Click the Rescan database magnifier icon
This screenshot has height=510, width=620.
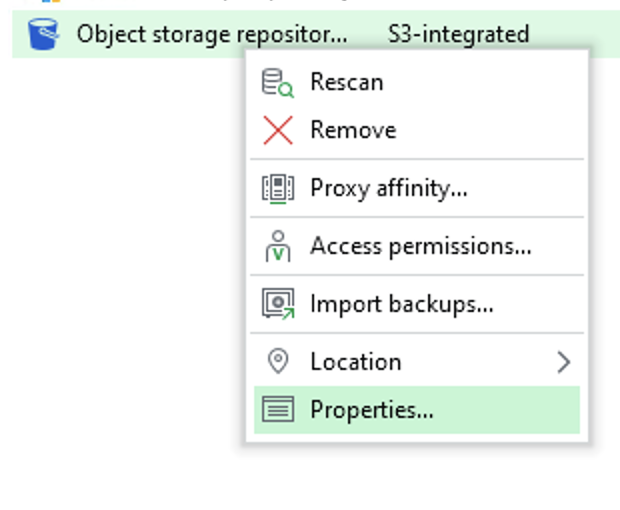(278, 83)
